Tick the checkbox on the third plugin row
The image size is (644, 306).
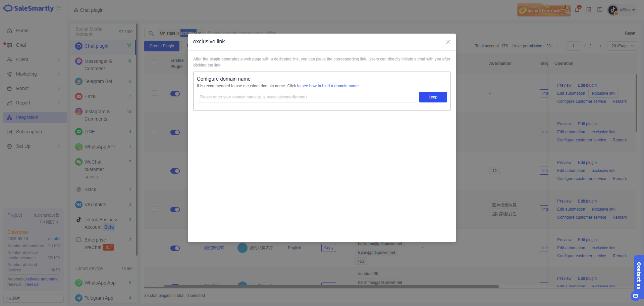pos(154,171)
